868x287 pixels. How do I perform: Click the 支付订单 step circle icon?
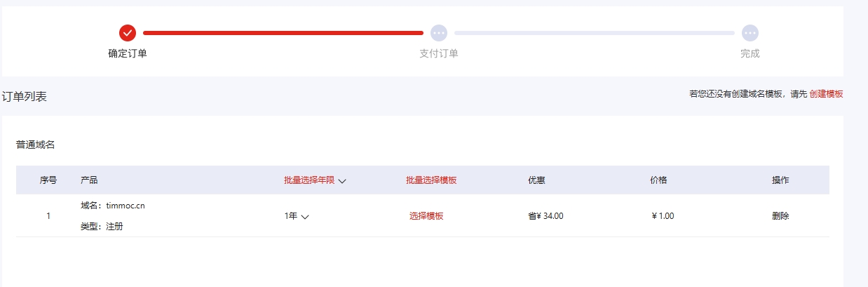point(439,33)
